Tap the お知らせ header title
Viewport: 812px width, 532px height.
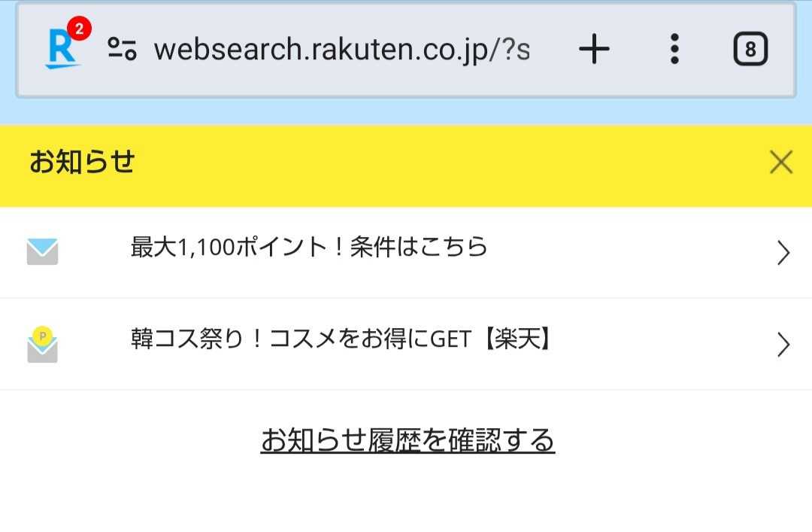coord(81,162)
